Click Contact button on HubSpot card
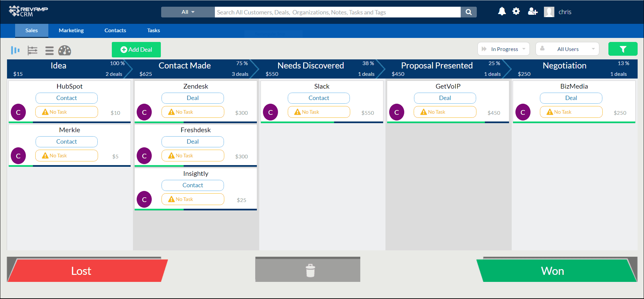644x299 pixels. point(66,98)
